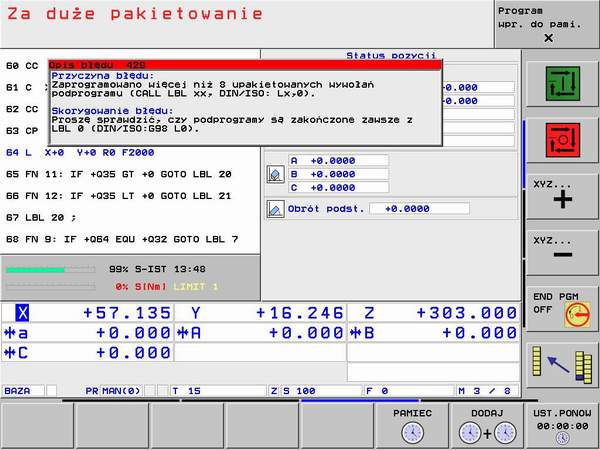Select line 67 LBL 20
This screenshot has width=600, height=450.
(x=41, y=218)
